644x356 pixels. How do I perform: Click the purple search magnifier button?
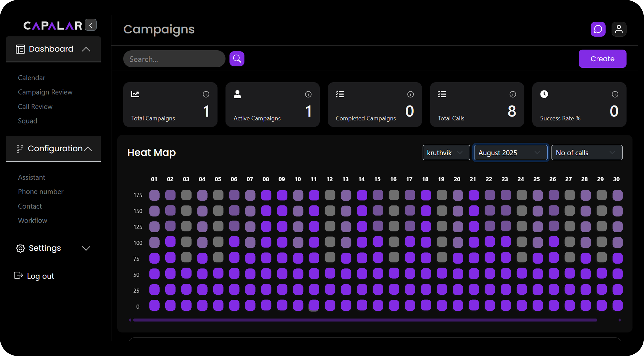[x=237, y=59]
